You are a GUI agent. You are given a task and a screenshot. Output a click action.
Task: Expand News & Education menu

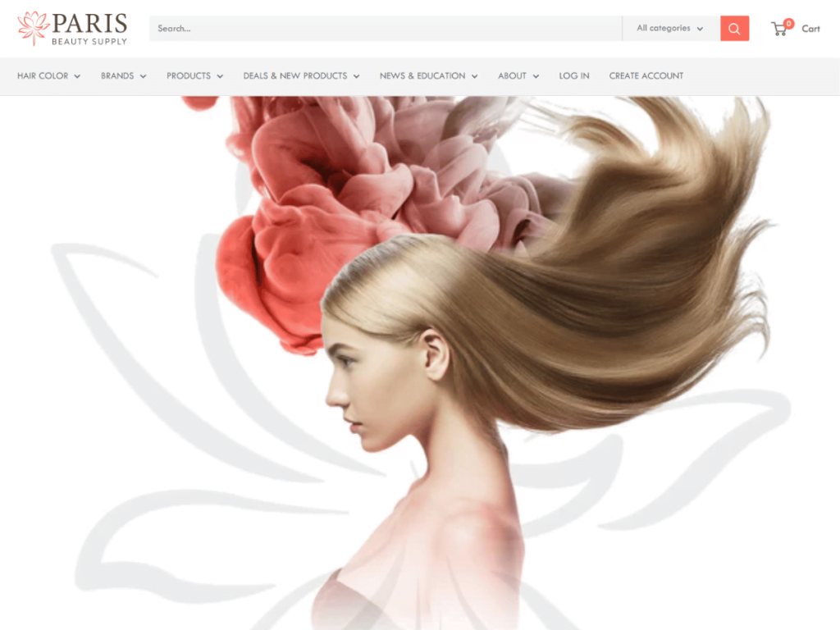(x=428, y=76)
